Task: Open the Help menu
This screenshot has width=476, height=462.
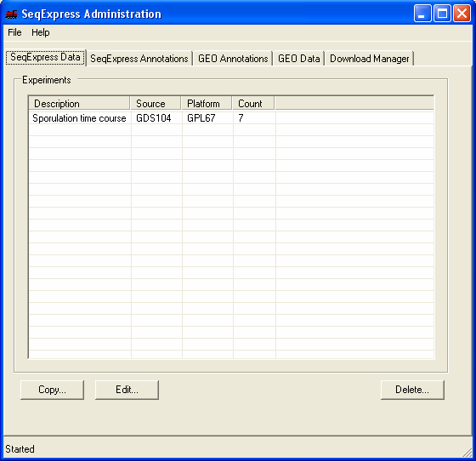Action: (41, 32)
